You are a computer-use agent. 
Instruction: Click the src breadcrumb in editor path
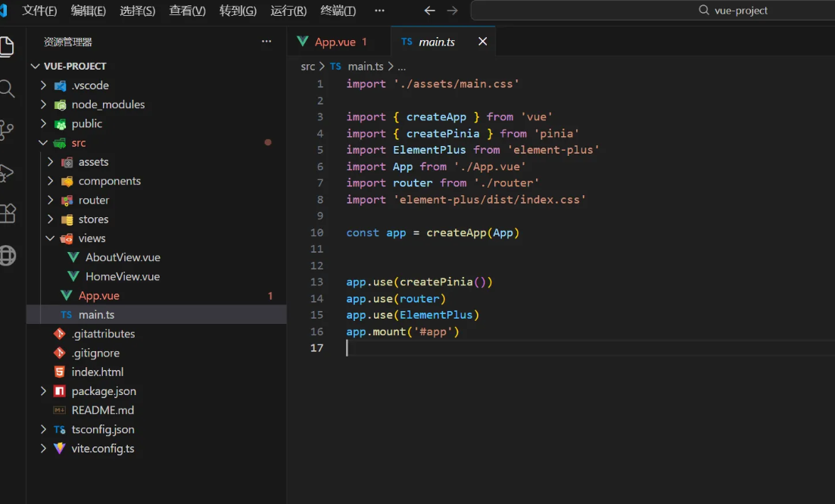tap(307, 66)
